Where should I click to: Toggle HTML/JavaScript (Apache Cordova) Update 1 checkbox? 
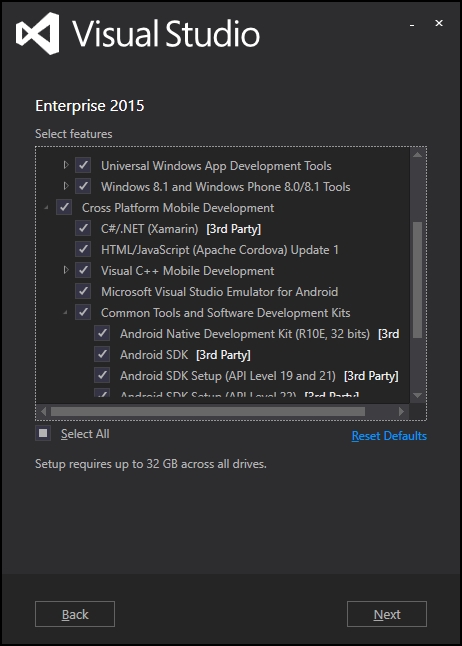(x=83, y=249)
